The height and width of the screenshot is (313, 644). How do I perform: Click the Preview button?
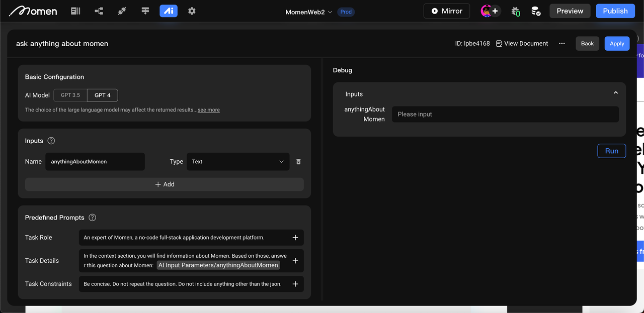coord(570,11)
